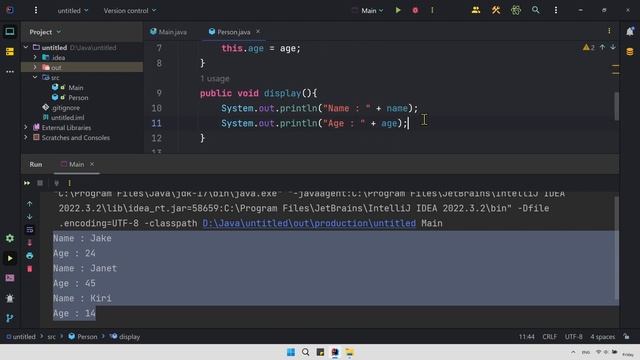Clear all console output trash icon

coord(30,269)
